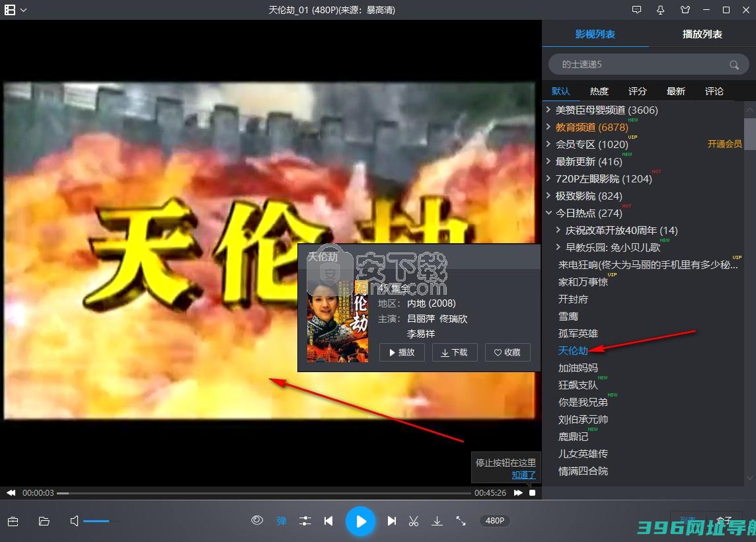Click 收藏 in the 天伦劫 popup

click(x=508, y=352)
